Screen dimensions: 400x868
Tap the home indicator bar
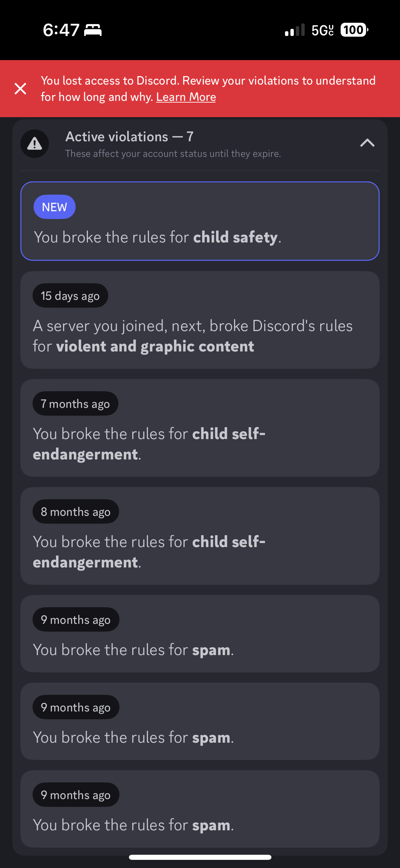[x=200, y=857]
